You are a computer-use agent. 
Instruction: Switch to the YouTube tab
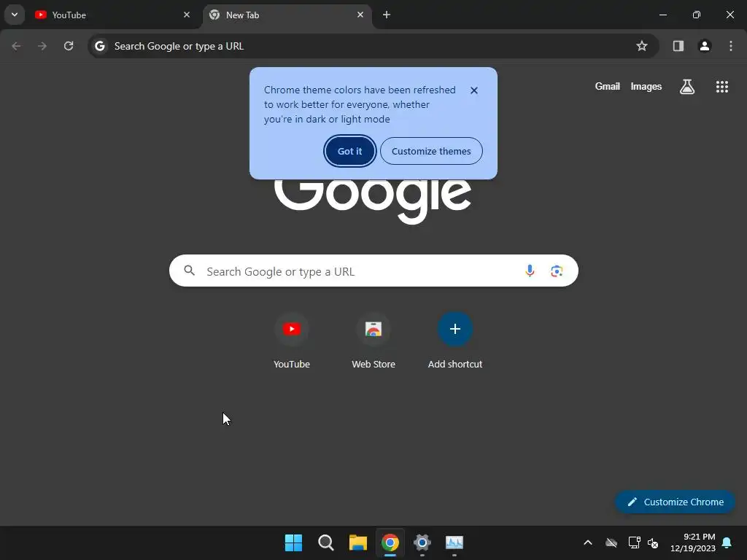point(112,15)
